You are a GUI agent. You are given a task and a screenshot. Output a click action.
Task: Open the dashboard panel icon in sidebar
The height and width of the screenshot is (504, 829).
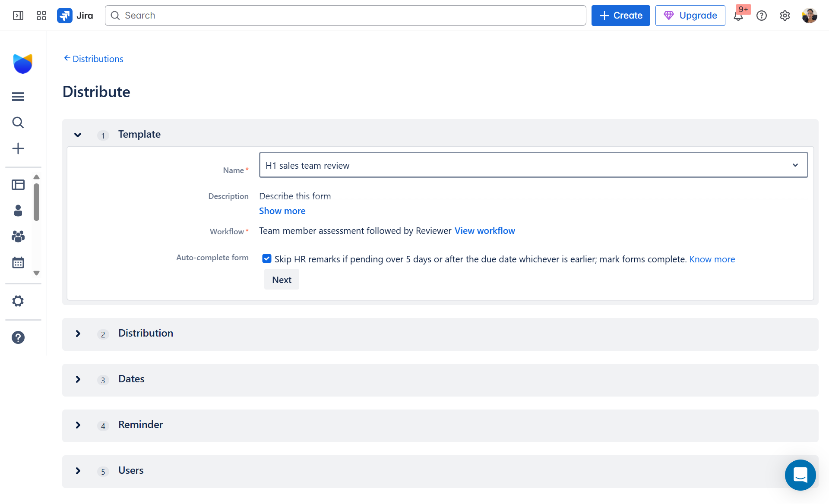pyautogui.click(x=18, y=184)
